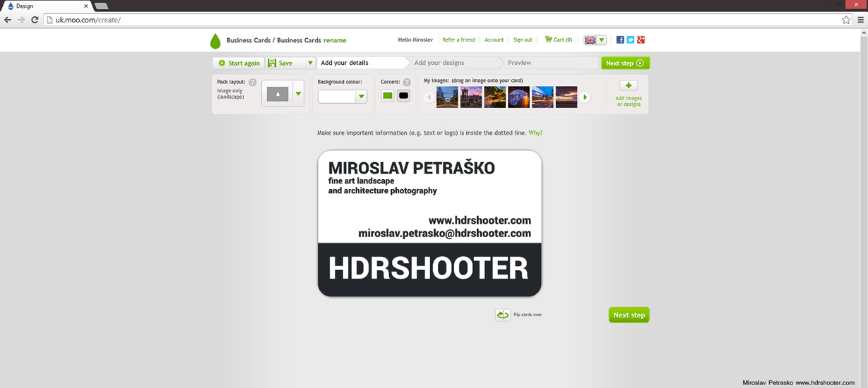Open Google Plus share icon
This screenshot has height=388, width=868.
click(x=641, y=40)
